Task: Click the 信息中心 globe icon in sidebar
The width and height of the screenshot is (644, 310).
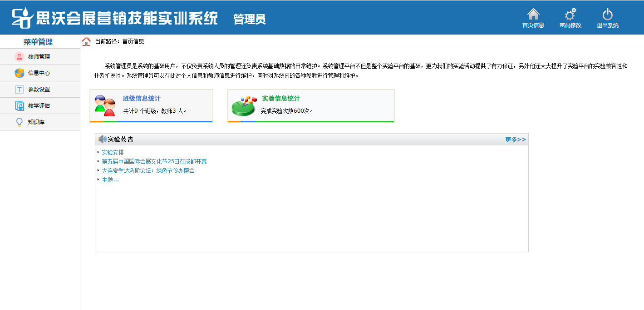Action: tap(19, 73)
